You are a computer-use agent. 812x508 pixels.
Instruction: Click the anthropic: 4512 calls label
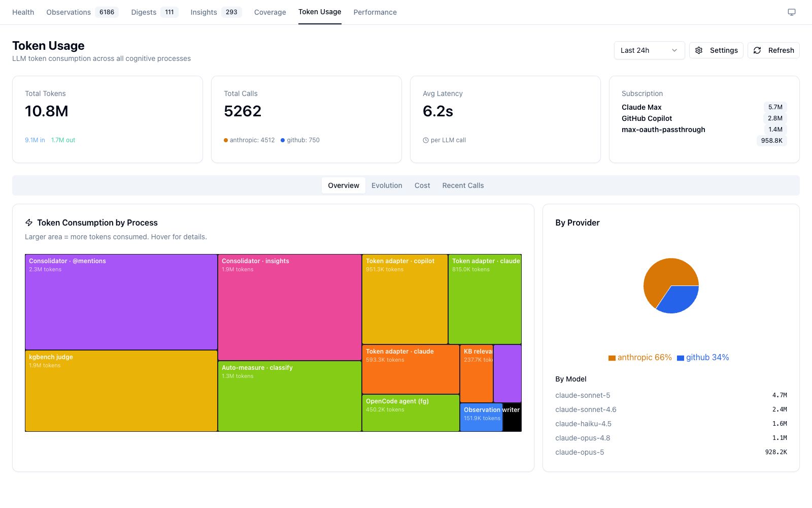click(x=249, y=140)
